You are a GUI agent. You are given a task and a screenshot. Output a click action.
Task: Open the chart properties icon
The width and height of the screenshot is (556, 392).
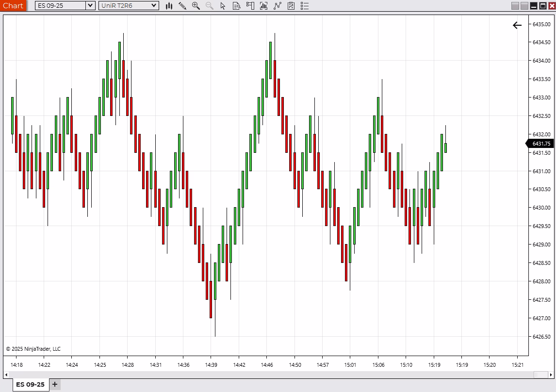[291, 6]
